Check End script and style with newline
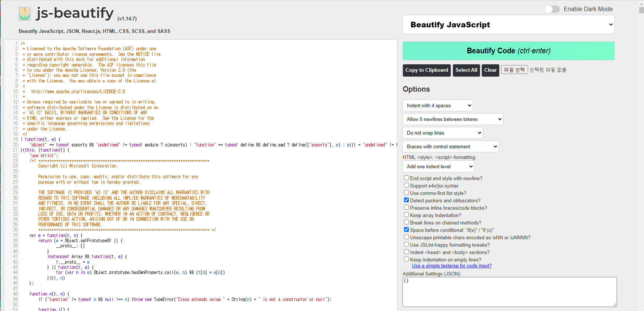Screen dimensions: 644x311 click(406, 178)
